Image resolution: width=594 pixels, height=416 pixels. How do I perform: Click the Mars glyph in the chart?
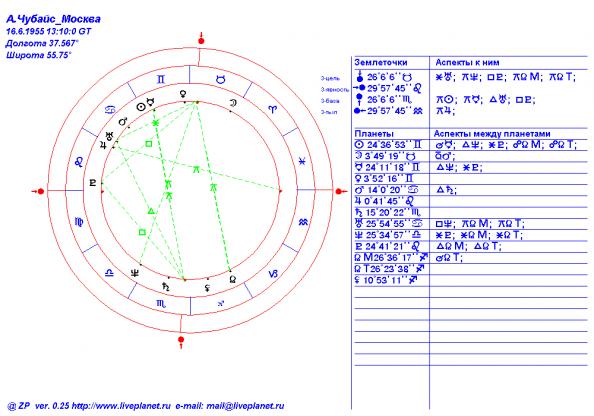coord(123,122)
